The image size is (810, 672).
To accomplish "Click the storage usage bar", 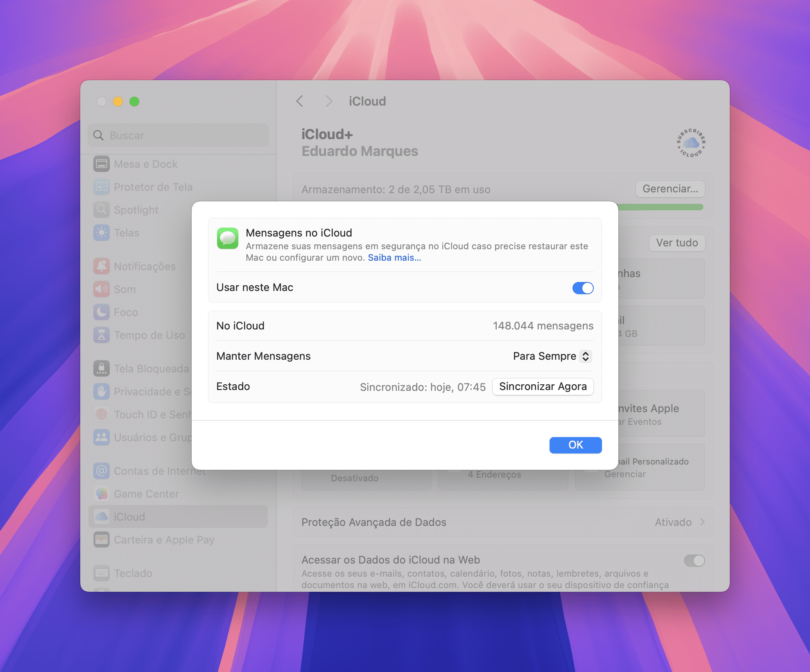I will (660, 207).
